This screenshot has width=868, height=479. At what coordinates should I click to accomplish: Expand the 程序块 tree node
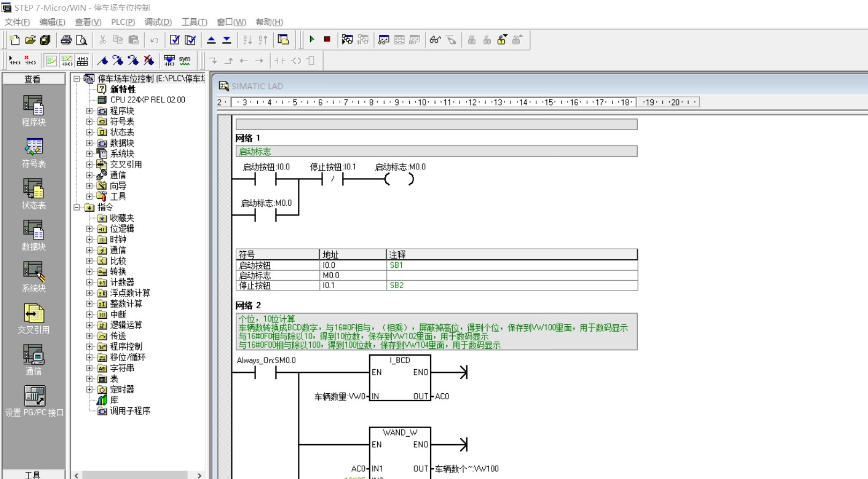click(x=89, y=111)
